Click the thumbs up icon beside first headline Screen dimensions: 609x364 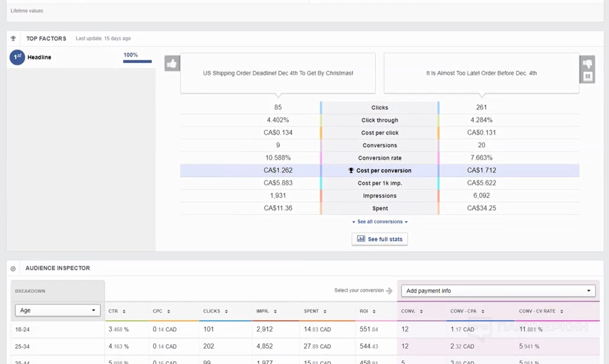click(172, 63)
